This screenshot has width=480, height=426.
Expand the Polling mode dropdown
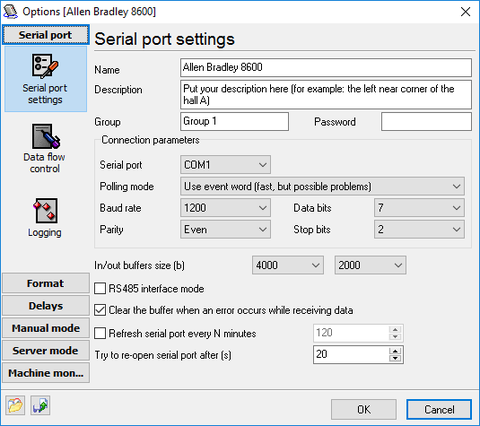point(322,186)
